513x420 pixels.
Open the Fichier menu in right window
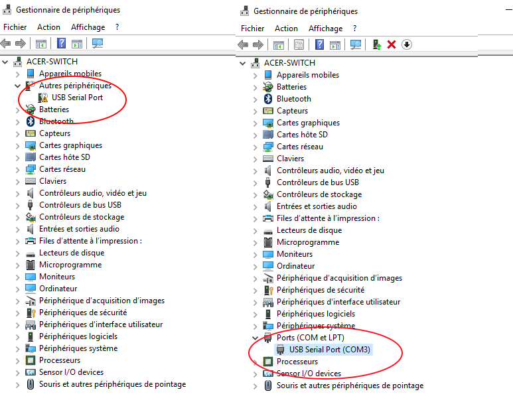click(x=253, y=29)
